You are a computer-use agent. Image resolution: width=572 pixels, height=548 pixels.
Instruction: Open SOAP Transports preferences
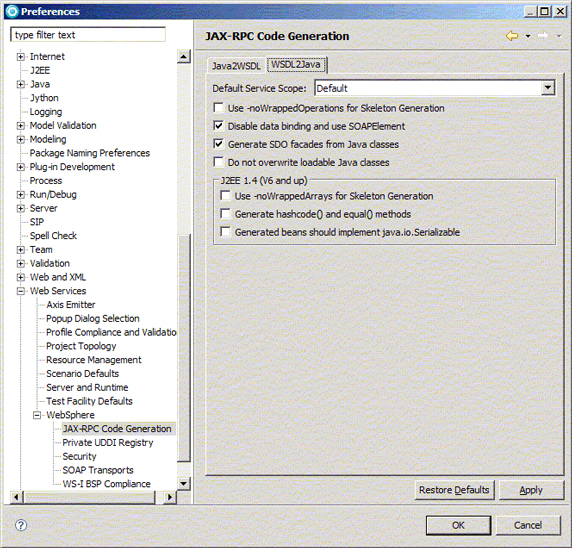pyautogui.click(x=98, y=470)
